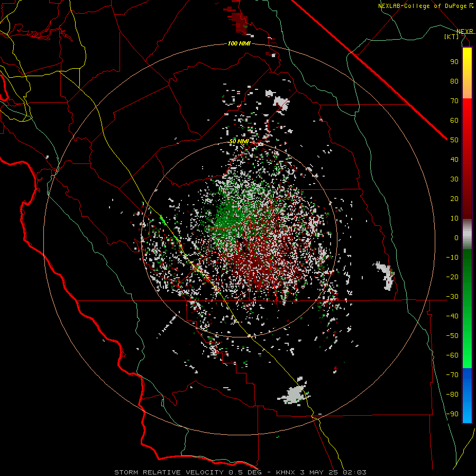Select the -80 value on velocity scale
476x476 pixels.
point(452,395)
